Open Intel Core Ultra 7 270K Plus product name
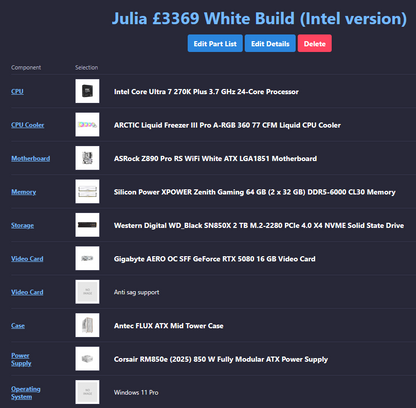Image resolution: width=416 pixels, height=408 pixels. pyautogui.click(x=206, y=92)
